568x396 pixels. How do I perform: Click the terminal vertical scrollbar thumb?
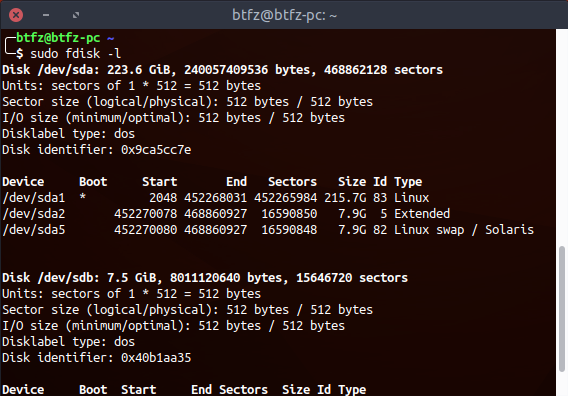(x=562, y=309)
